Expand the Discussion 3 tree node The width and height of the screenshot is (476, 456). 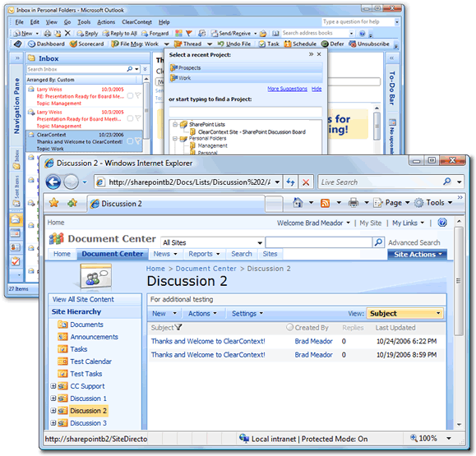(53, 423)
